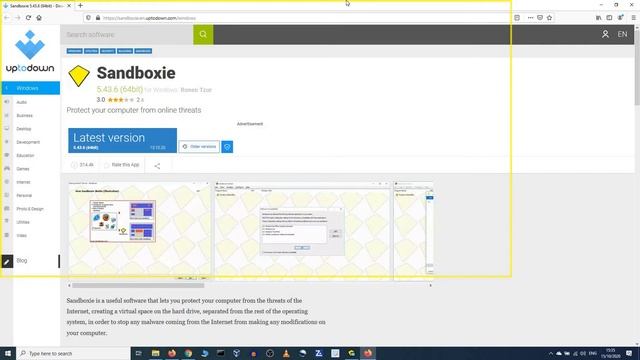
Task: Open Task View on taskbar
Action: (x=139, y=353)
